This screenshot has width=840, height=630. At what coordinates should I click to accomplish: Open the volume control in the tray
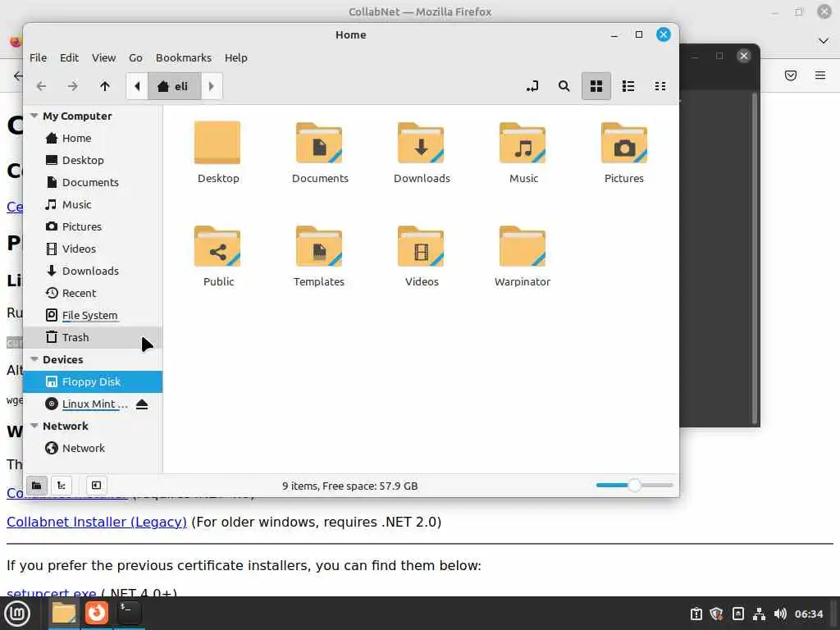point(780,614)
